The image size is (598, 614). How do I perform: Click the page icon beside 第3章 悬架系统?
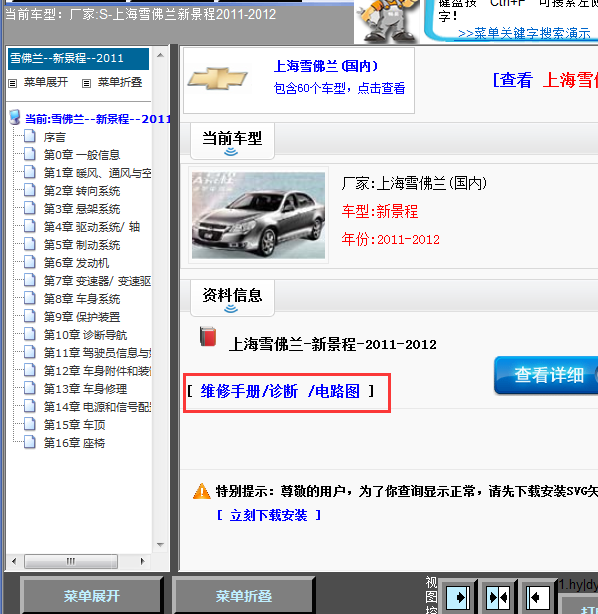(29, 208)
